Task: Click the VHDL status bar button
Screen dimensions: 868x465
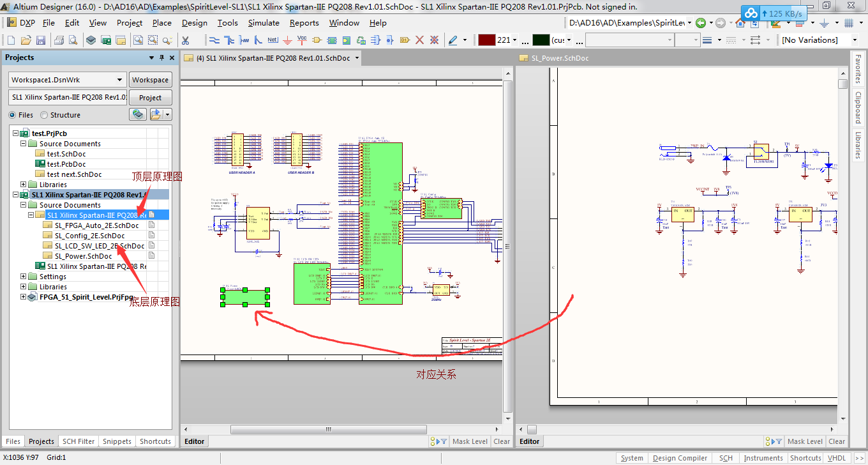Action: point(836,458)
